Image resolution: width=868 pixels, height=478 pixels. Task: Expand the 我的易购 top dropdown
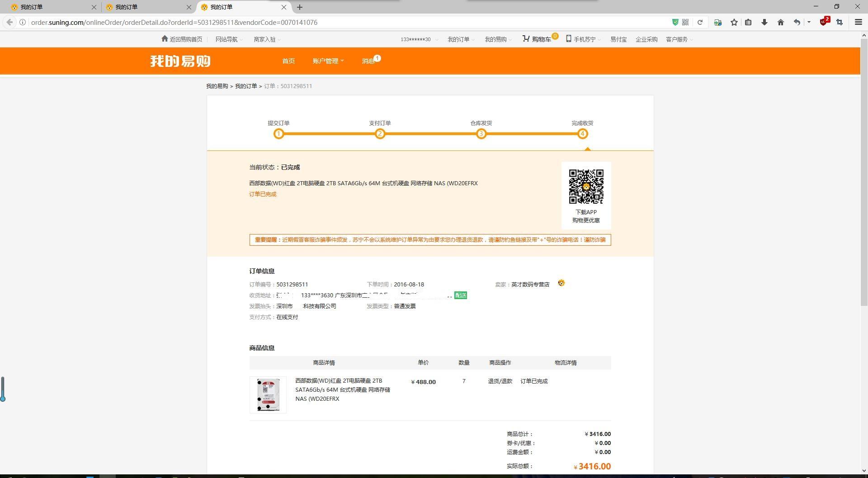tap(498, 39)
